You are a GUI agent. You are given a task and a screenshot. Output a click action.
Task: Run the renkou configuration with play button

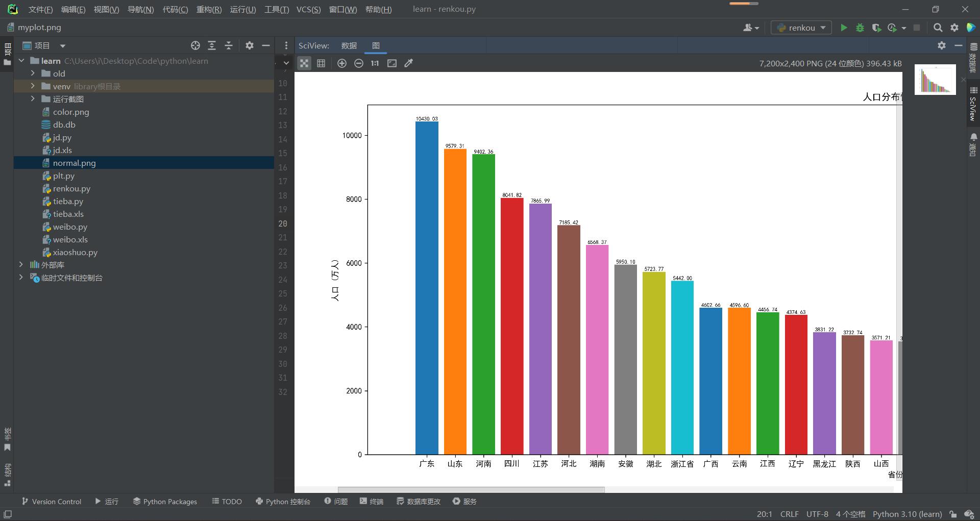click(844, 28)
